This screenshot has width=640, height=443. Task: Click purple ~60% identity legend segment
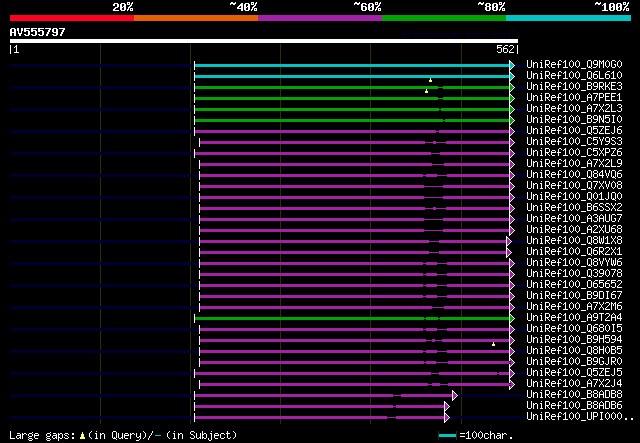pyautogui.click(x=320, y=18)
